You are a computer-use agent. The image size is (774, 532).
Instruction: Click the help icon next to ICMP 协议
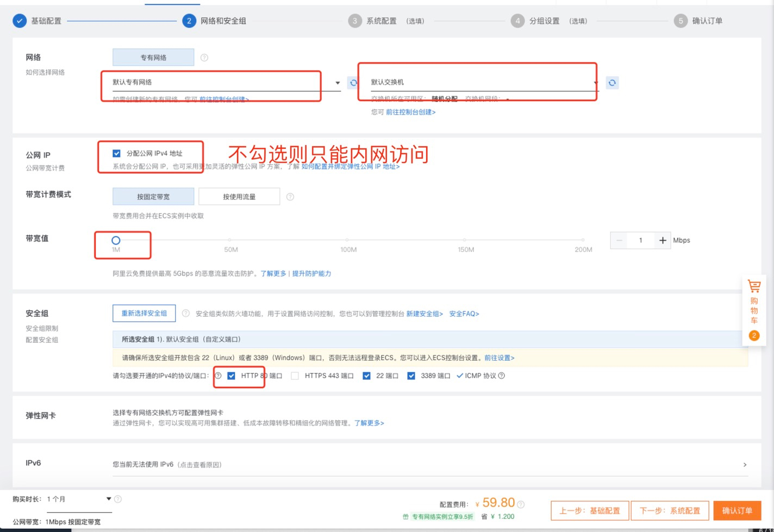tap(502, 375)
